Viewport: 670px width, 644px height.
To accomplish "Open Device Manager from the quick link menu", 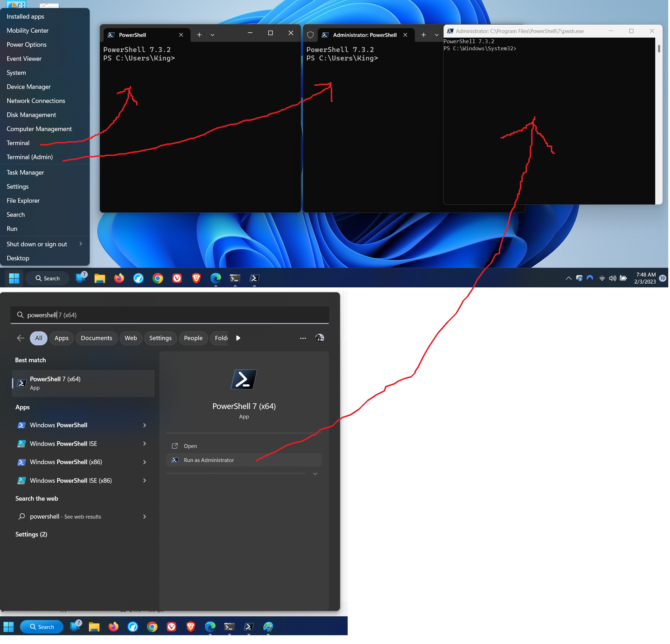I will point(45,87).
